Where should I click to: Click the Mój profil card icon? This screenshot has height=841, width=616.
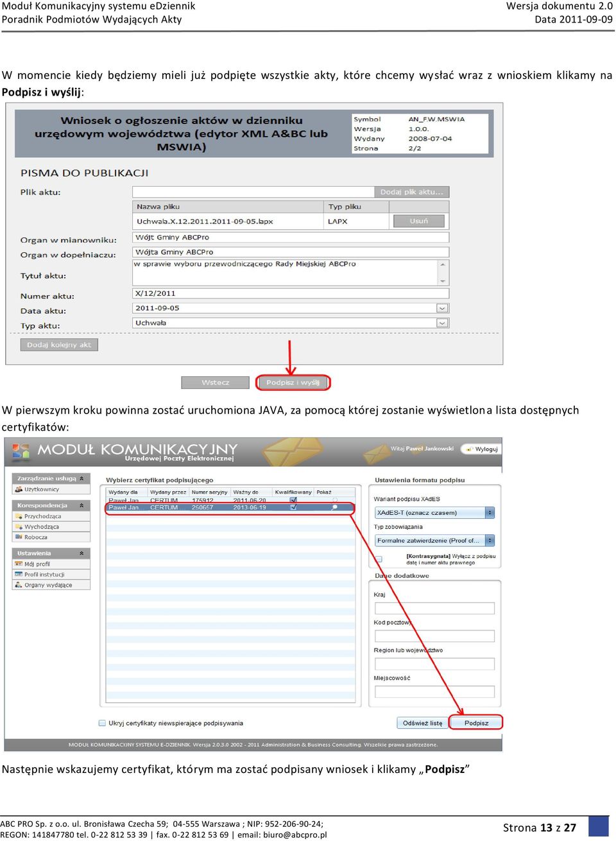click(x=19, y=564)
